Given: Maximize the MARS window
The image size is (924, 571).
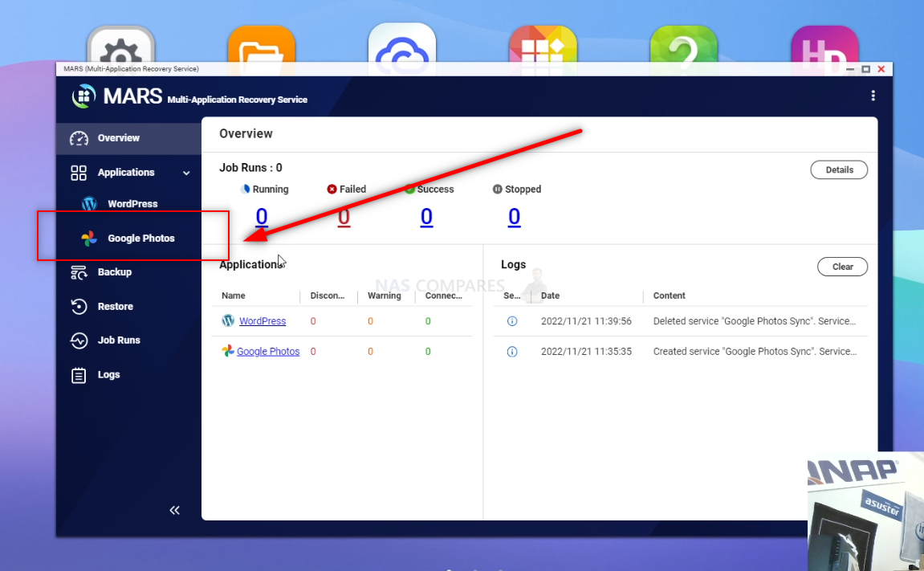Looking at the screenshot, I should (x=865, y=70).
